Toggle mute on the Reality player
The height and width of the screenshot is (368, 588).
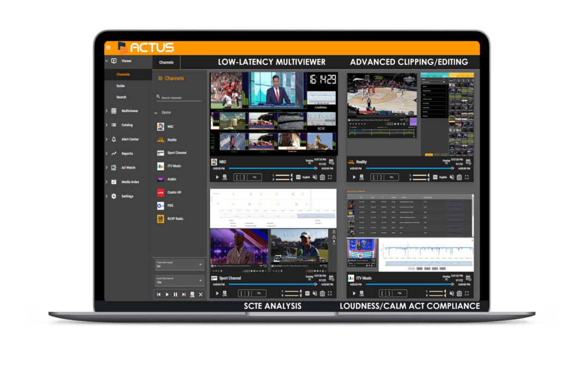(x=451, y=177)
